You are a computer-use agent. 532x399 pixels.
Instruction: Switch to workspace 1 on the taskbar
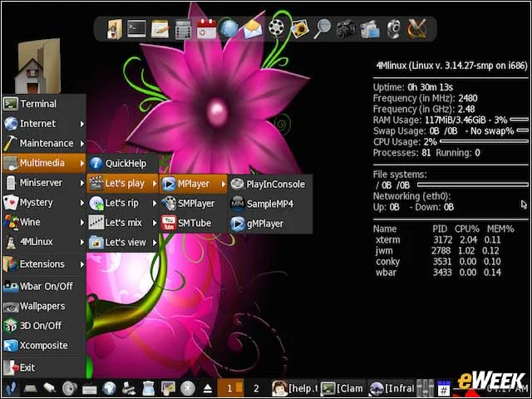(231, 388)
